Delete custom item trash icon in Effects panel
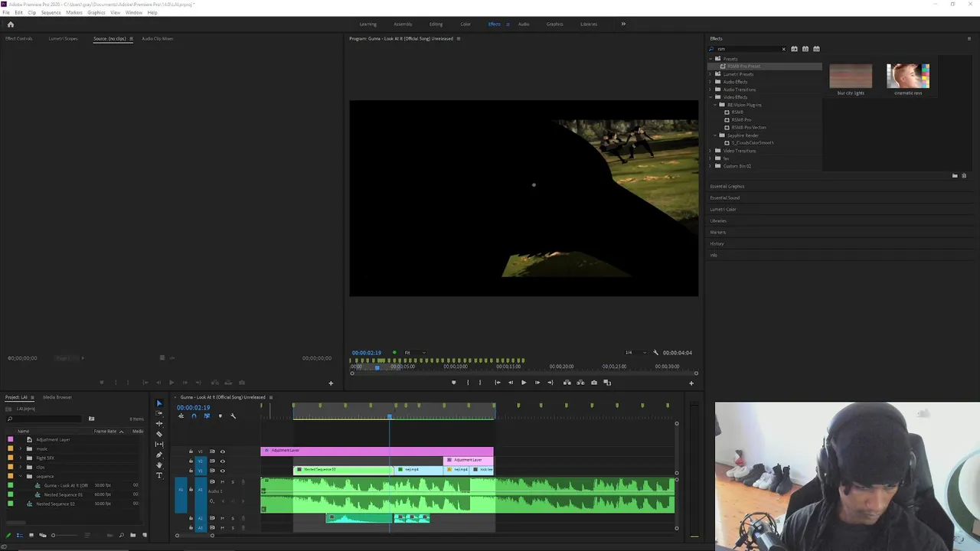This screenshot has height=551, width=980. 964,176
